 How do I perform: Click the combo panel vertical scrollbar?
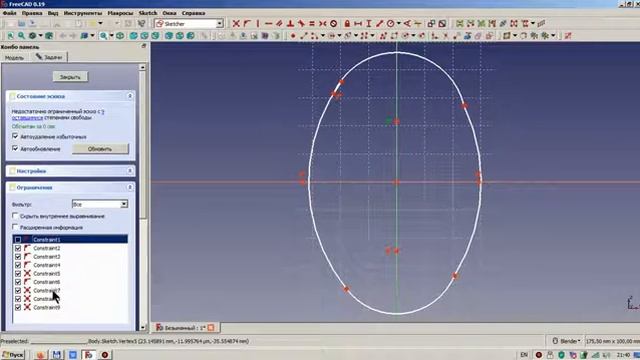142,197
